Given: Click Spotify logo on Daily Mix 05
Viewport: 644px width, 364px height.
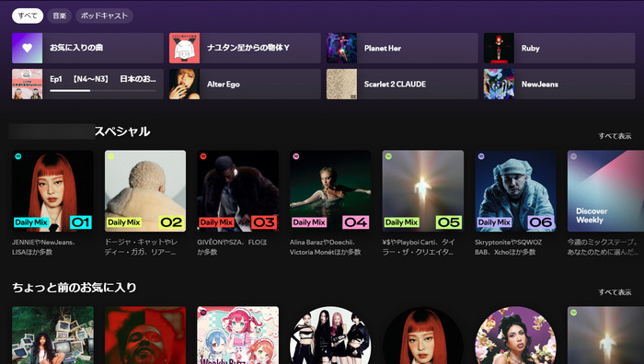Looking at the screenshot, I should [x=388, y=156].
